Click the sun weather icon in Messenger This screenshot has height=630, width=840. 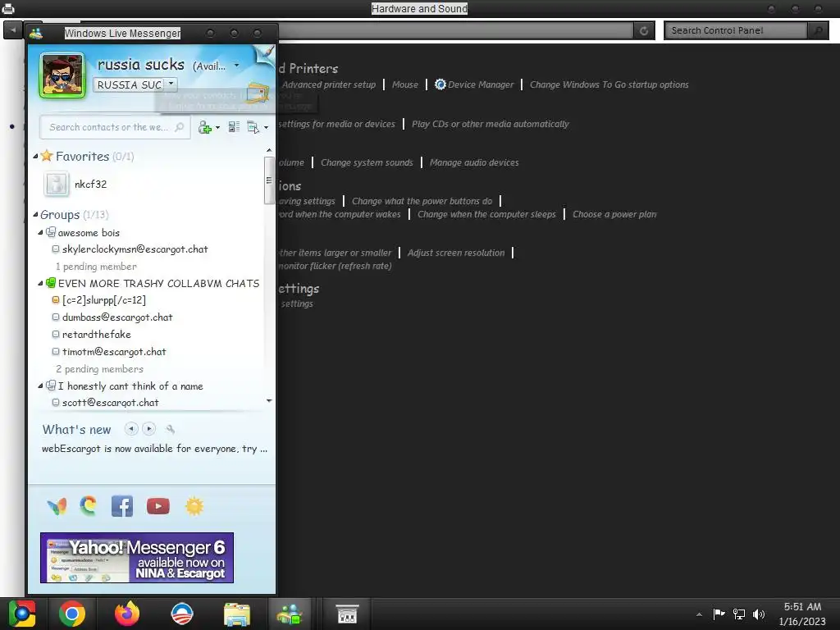[x=194, y=506]
